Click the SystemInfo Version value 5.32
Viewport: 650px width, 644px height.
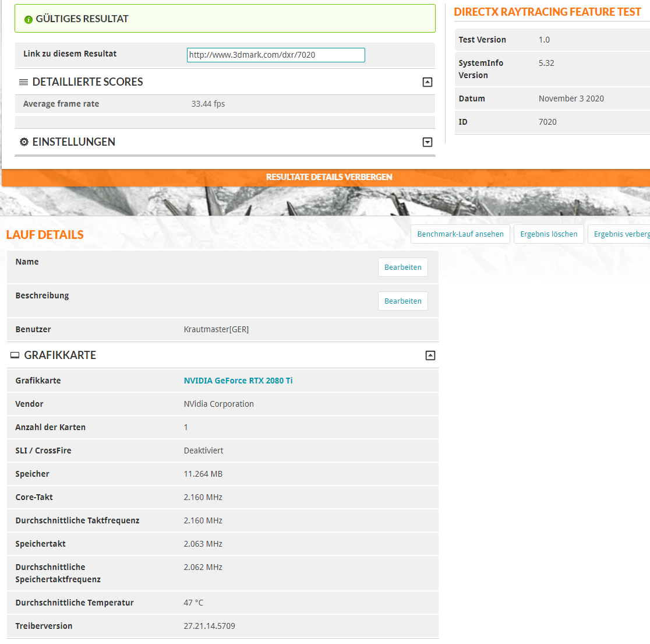pyautogui.click(x=546, y=63)
